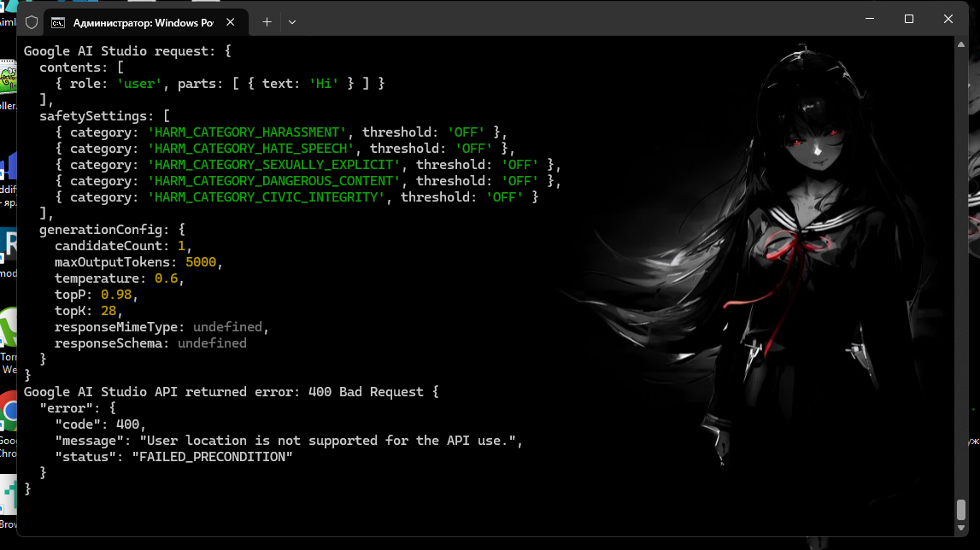Viewport: 980px width, 550px height.
Task: Minimize the terminal window
Action: 870,19
